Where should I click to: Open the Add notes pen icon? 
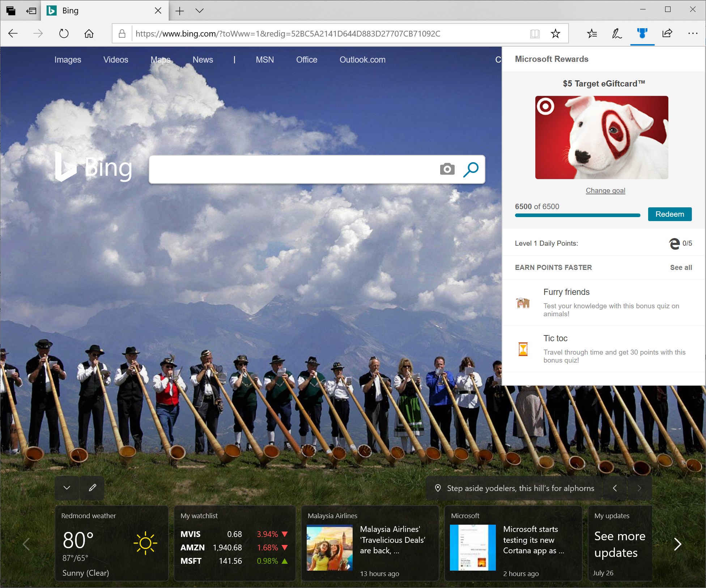pyautogui.click(x=617, y=34)
